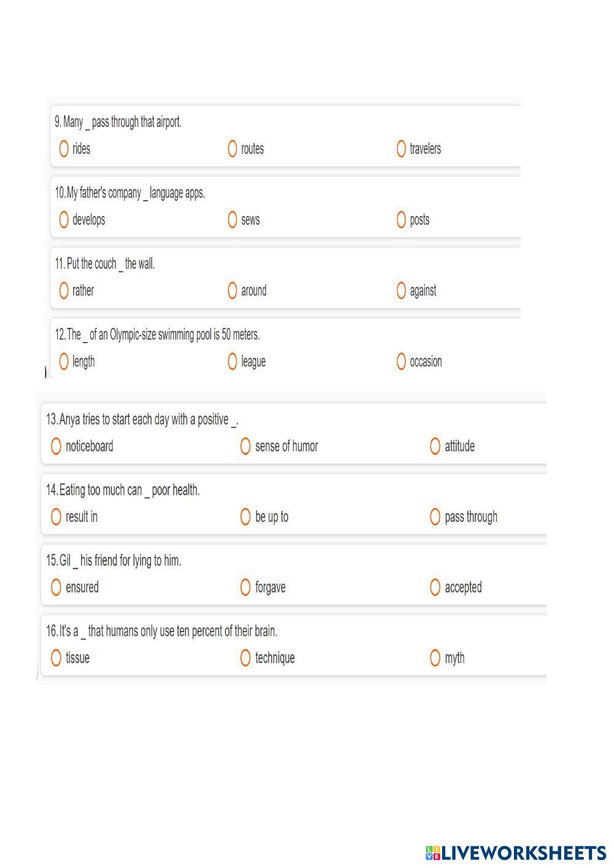The width and height of the screenshot is (614, 868).
Task: Choose 'around' radio option
Action: tap(232, 290)
